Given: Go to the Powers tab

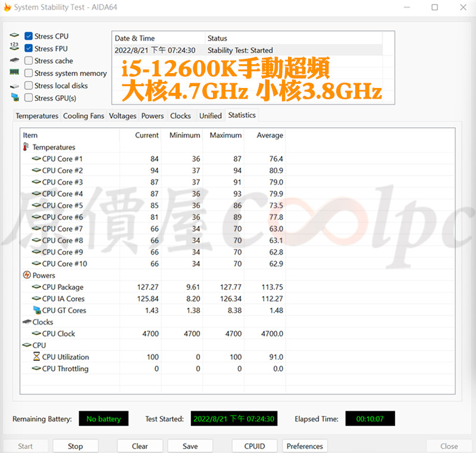Looking at the screenshot, I should 152,116.
